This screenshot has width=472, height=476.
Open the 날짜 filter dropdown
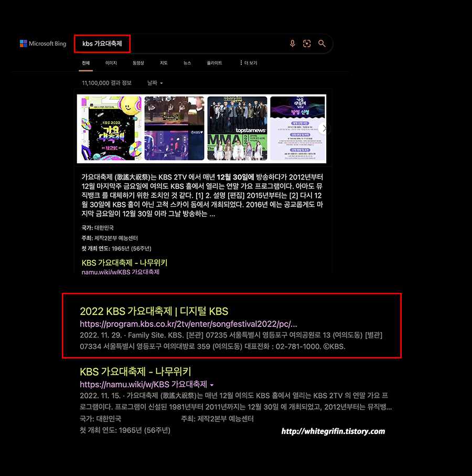tap(155, 83)
